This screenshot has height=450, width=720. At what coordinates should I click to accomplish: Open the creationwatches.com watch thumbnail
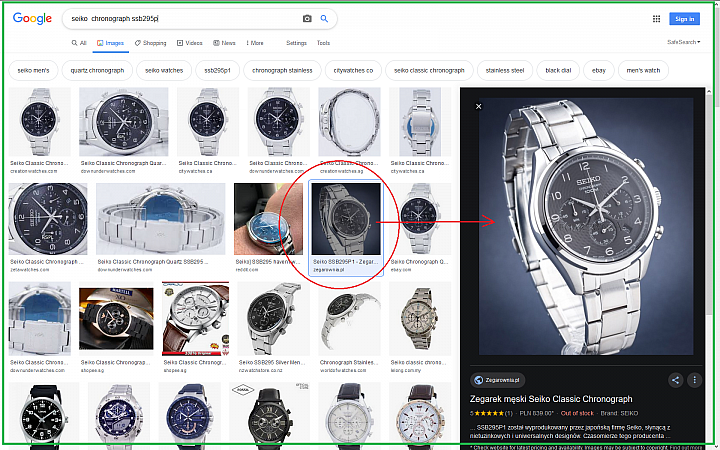[39, 122]
